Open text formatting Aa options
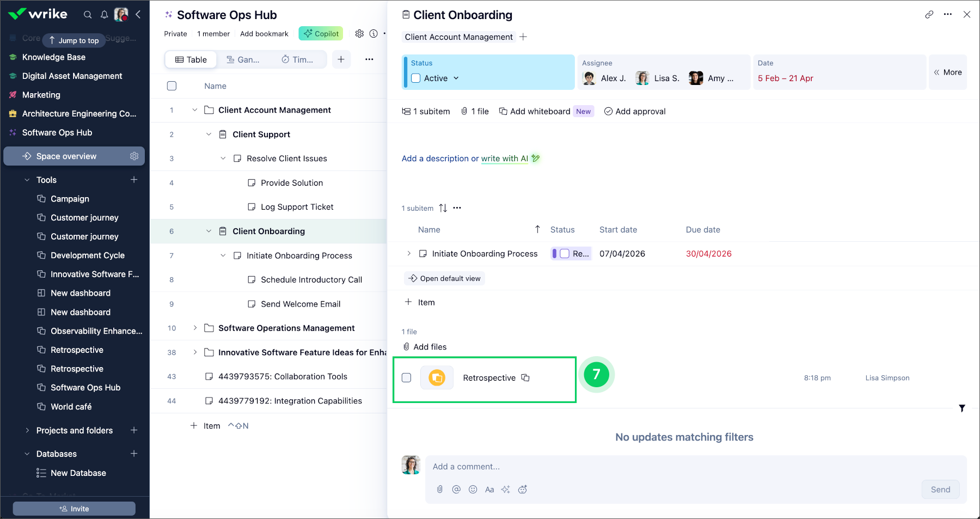Viewport: 980px width, 519px height. 489,490
